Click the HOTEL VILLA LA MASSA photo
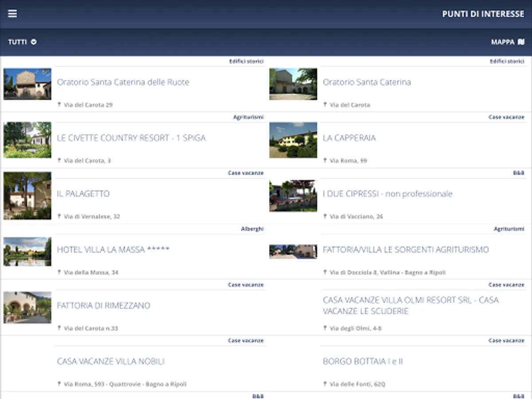 pos(27,251)
